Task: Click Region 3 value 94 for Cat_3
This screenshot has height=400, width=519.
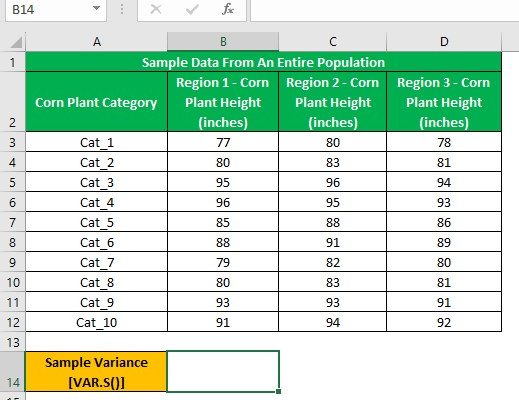Action: [x=444, y=182]
